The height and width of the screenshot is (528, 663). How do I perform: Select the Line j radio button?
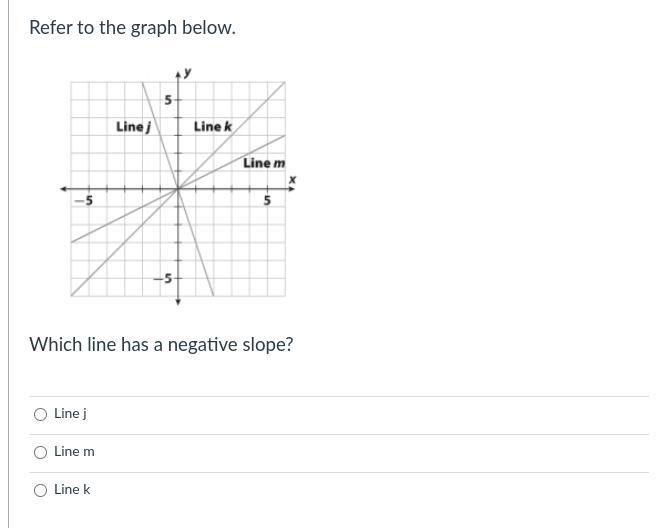point(40,414)
